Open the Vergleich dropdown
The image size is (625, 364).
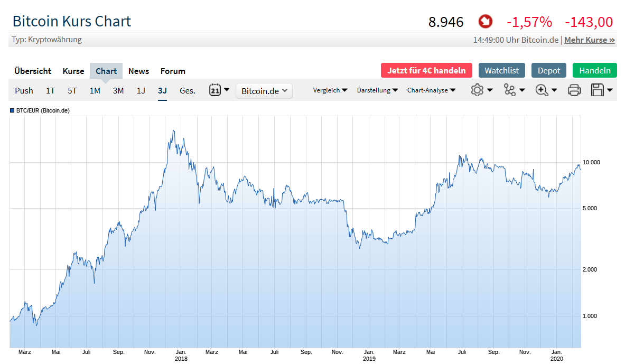(x=330, y=90)
